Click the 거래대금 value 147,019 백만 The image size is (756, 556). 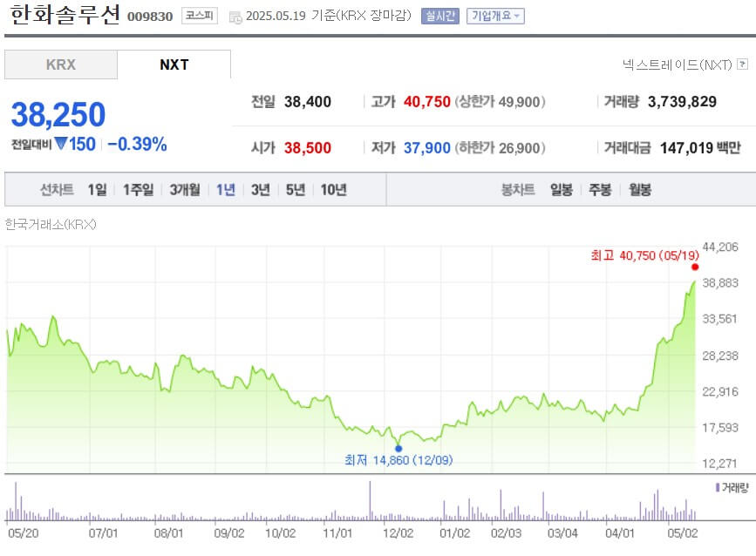[700, 148]
